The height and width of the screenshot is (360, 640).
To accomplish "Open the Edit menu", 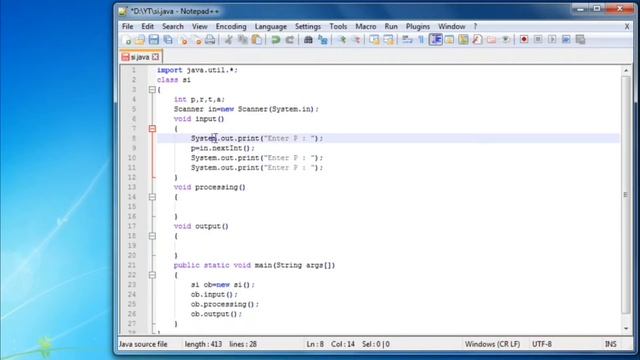I will (x=147, y=27).
